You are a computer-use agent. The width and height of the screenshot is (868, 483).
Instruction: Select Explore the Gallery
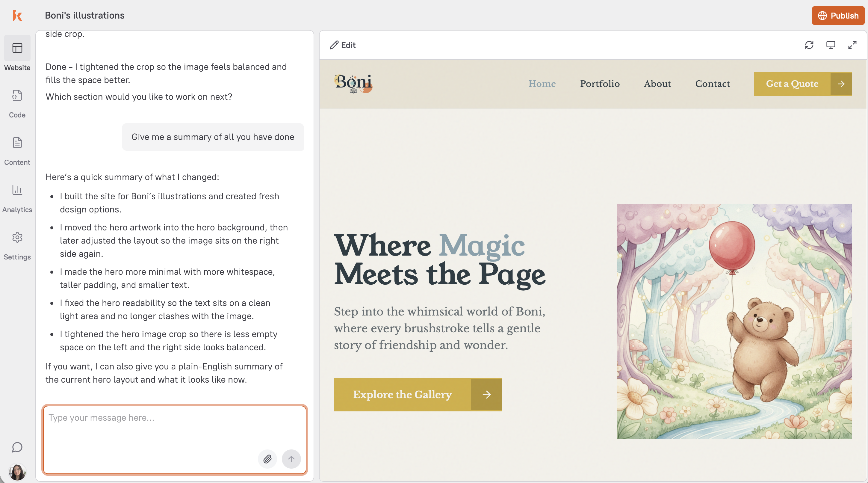402,394
